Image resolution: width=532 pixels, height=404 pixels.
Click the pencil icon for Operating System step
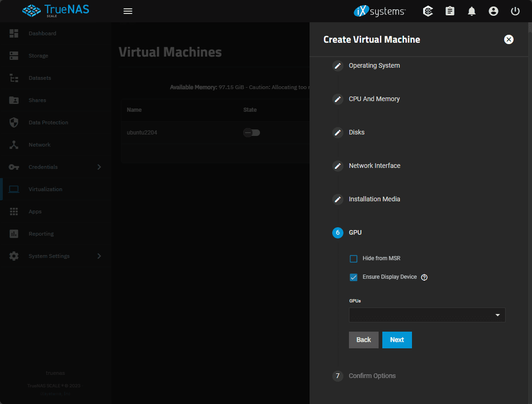click(x=338, y=66)
